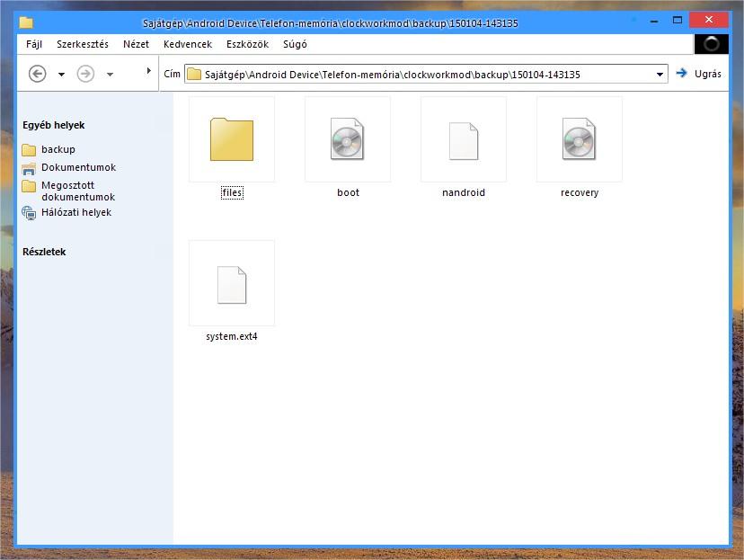
Task: Expand the toolbar overflow chevron
Action: (148, 71)
